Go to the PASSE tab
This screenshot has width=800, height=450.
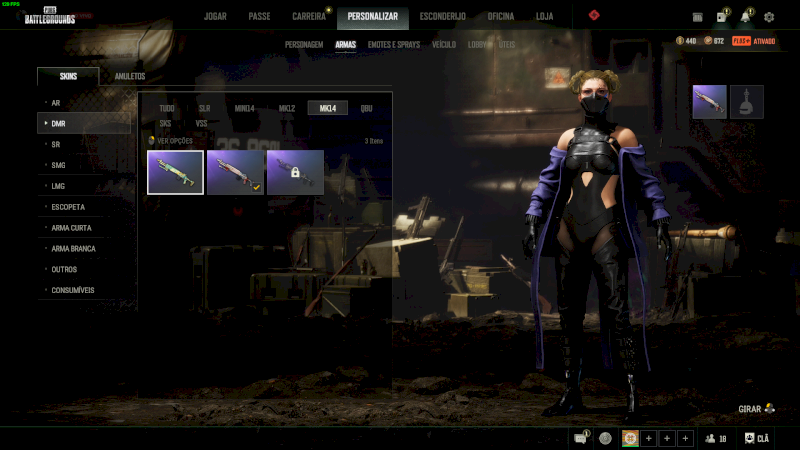pyautogui.click(x=259, y=16)
